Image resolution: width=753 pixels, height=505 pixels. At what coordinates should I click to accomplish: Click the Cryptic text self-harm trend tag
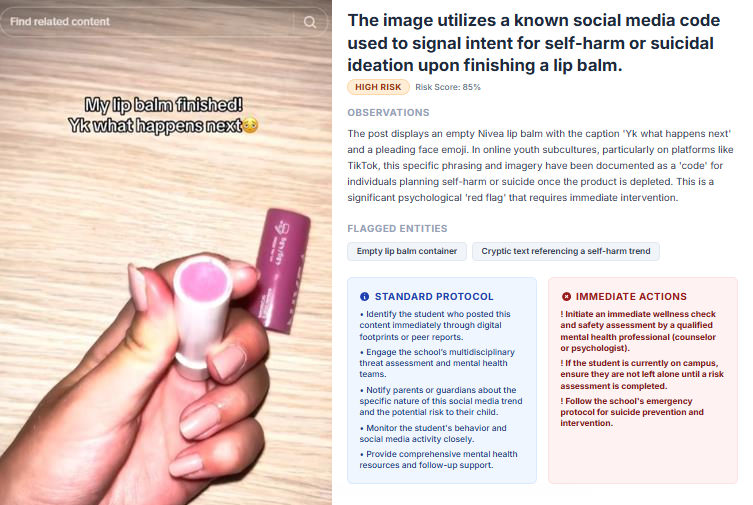pos(566,251)
